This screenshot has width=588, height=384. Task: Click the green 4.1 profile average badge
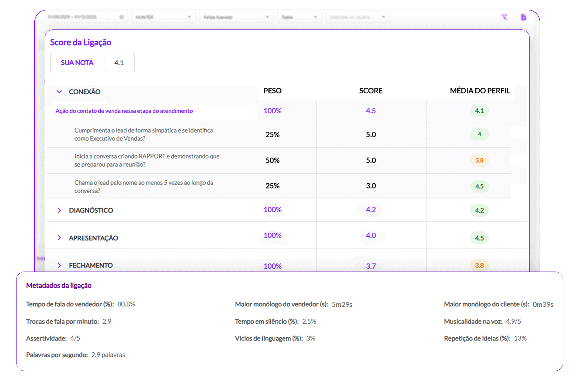click(479, 111)
